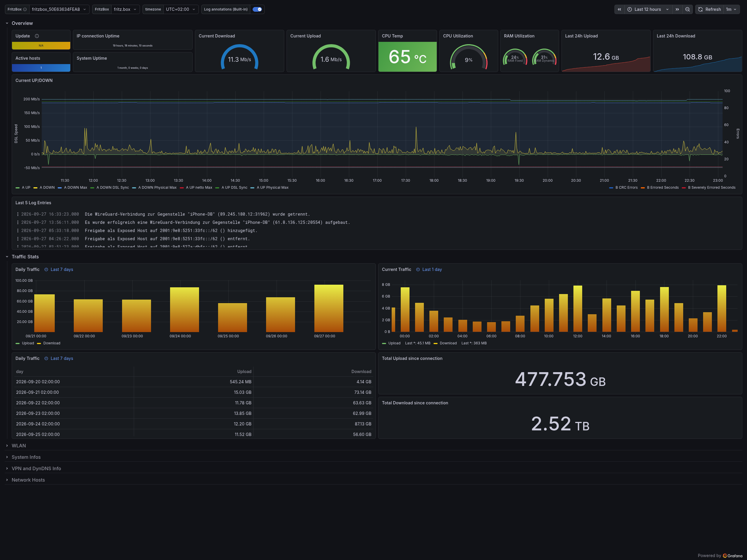
Task: Click the clock icon in the Daily Traffic table header
Action: [x=46, y=358]
